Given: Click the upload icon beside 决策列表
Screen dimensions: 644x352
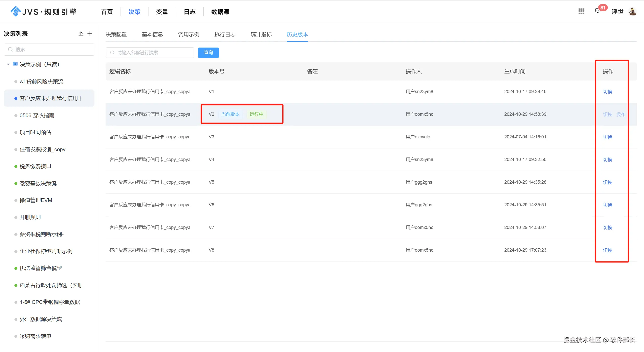Looking at the screenshot, I should click(81, 34).
